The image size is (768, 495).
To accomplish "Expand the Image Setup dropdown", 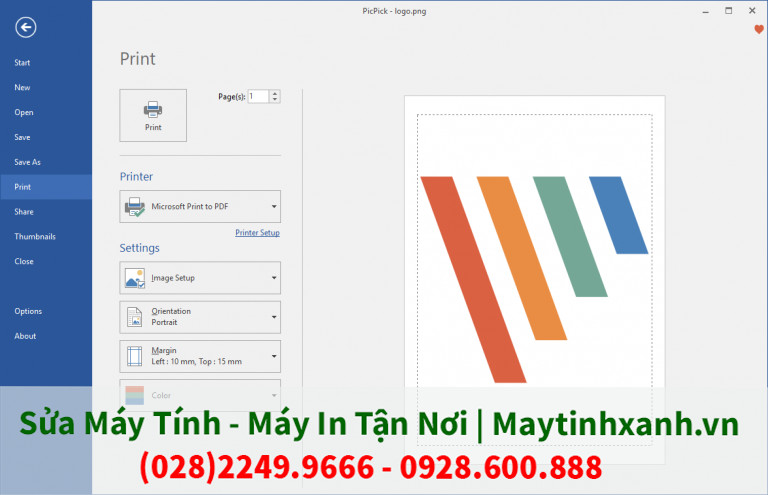I will [x=200, y=278].
